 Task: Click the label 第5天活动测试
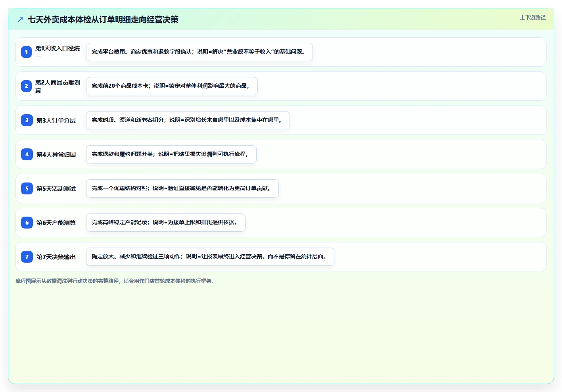(x=56, y=188)
